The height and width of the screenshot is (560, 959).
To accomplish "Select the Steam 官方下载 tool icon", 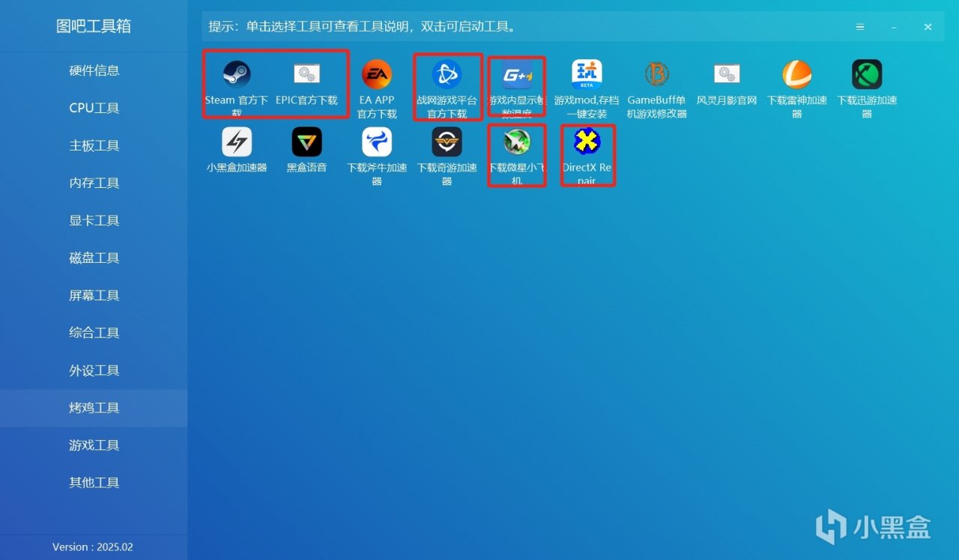I will click(237, 74).
